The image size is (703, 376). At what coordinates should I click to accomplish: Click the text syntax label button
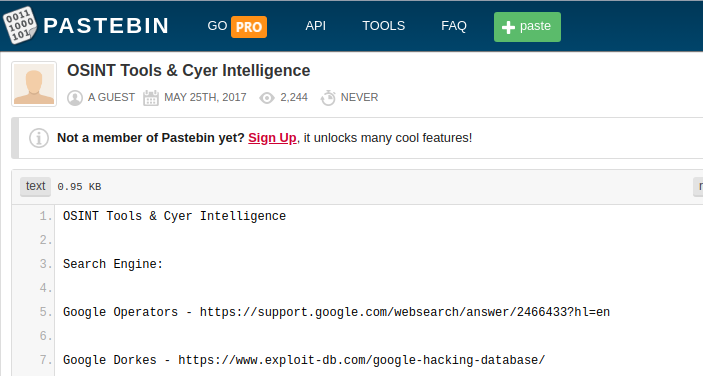point(35,186)
